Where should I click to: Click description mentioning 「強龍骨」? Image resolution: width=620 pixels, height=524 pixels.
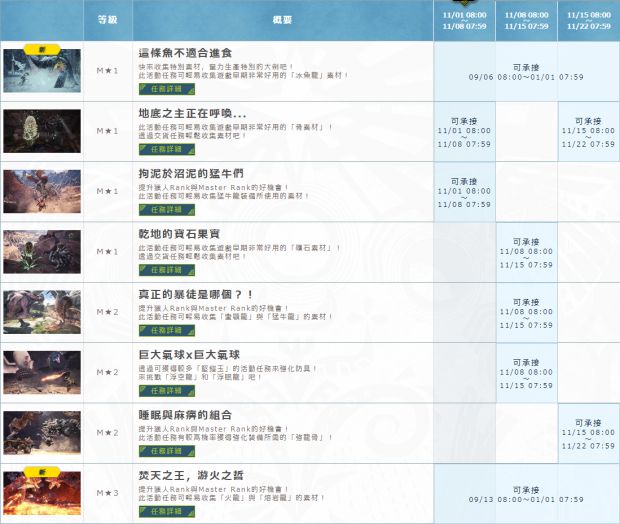point(235,433)
